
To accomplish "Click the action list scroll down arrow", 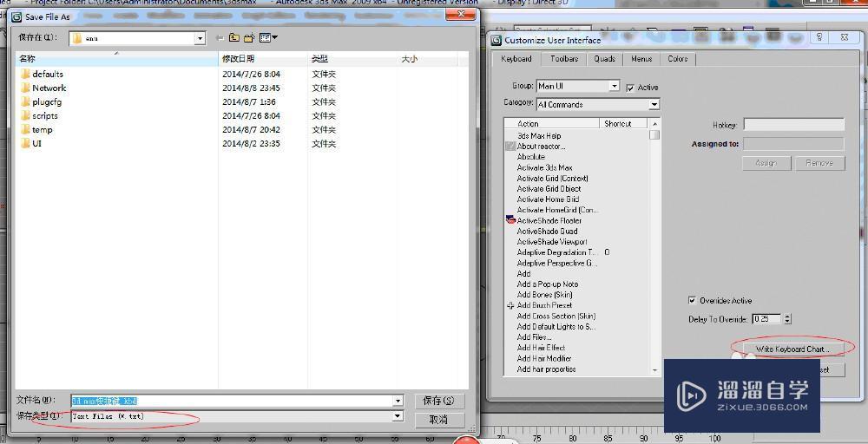I will point(654,370).
